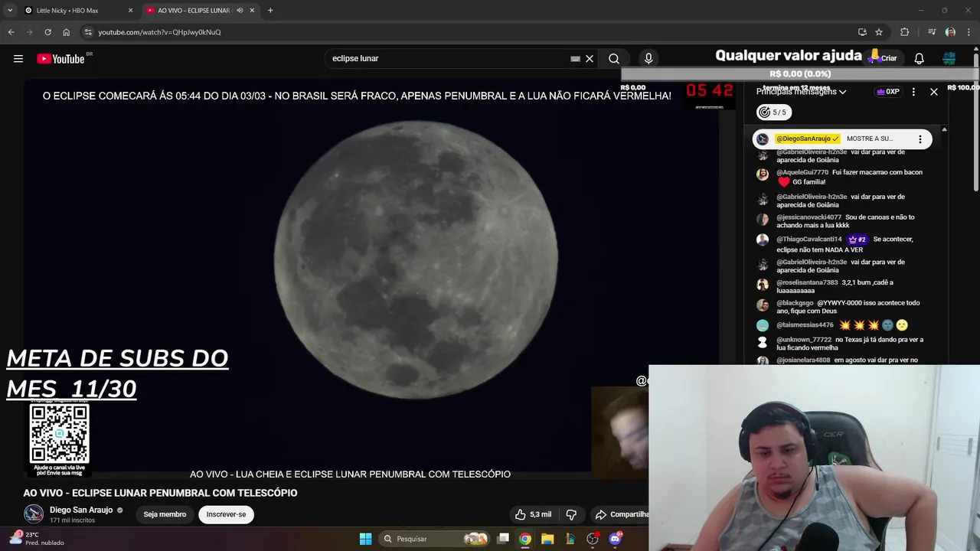Open the YouTube notifications bell
This screenshot has width=980, height=551.
click(x=920, y=58)
